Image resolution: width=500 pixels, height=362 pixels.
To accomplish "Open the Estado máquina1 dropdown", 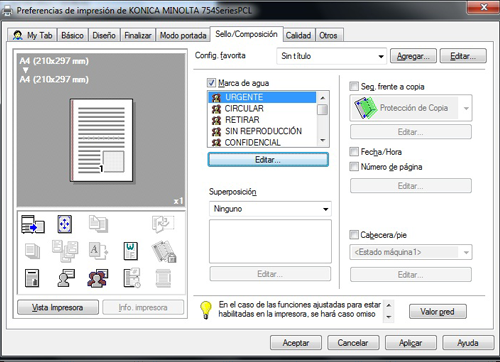I will (x=411, y=252).
